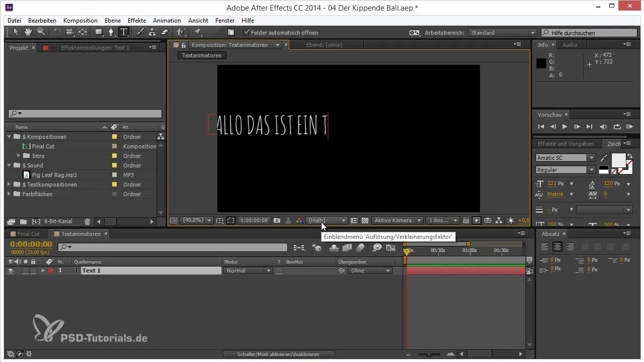Create a new folder in Project panel

pos(23,221)
